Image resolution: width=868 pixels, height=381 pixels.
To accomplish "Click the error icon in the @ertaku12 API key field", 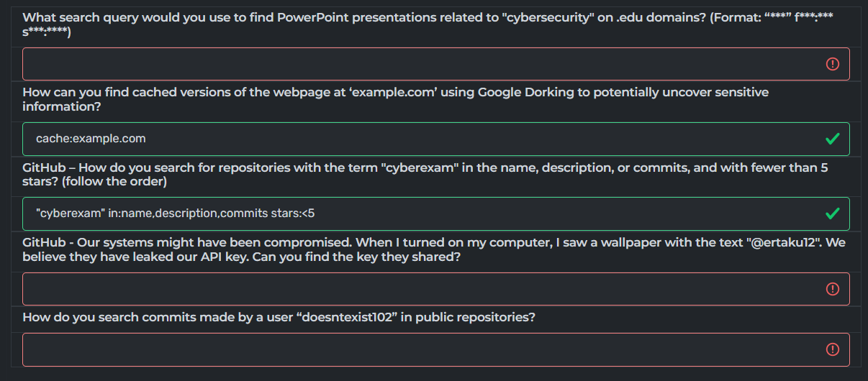I will (x=832, y=289).
